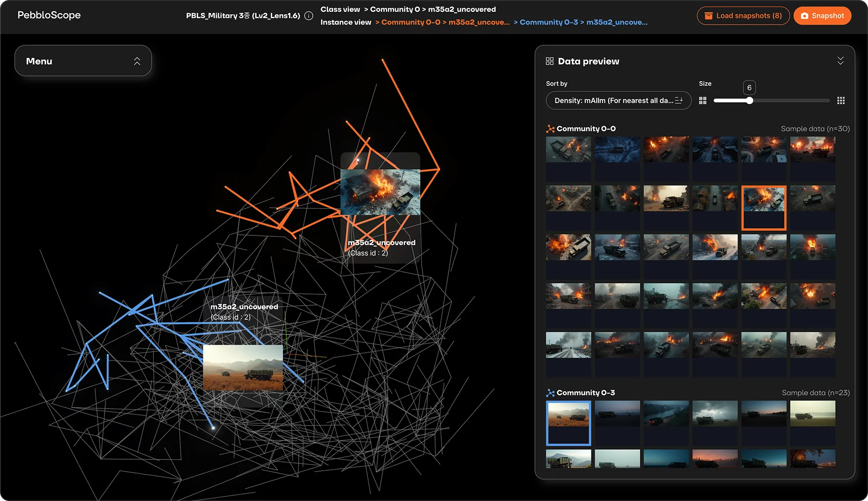Take a Snapshot with the orange button
Viewport: 868px width, 501px height.
coord(822,16)
